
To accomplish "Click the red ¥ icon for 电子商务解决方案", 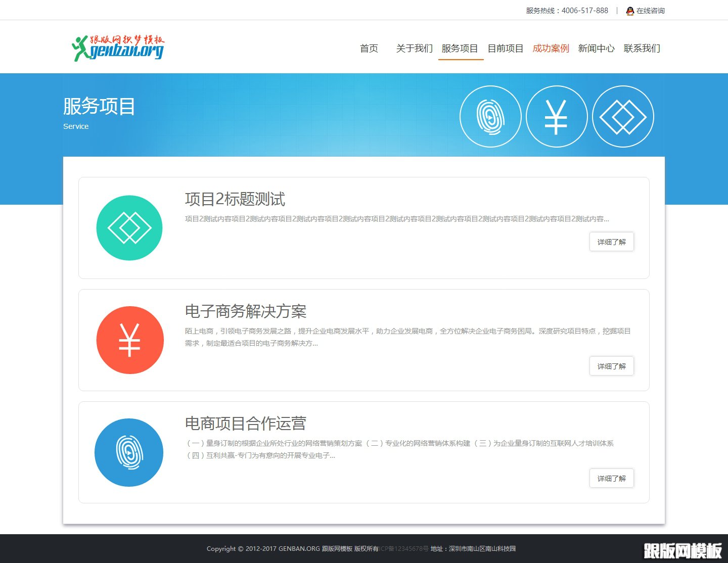I will tap(129, 340).
